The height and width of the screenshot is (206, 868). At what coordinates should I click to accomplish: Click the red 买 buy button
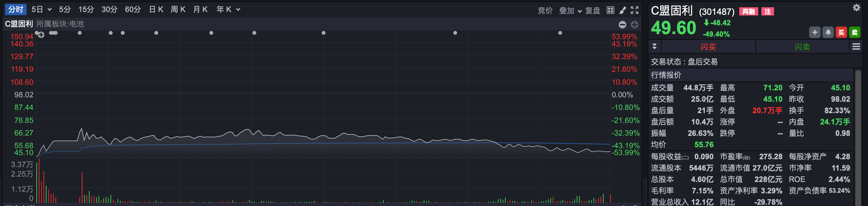pos(841,32)
